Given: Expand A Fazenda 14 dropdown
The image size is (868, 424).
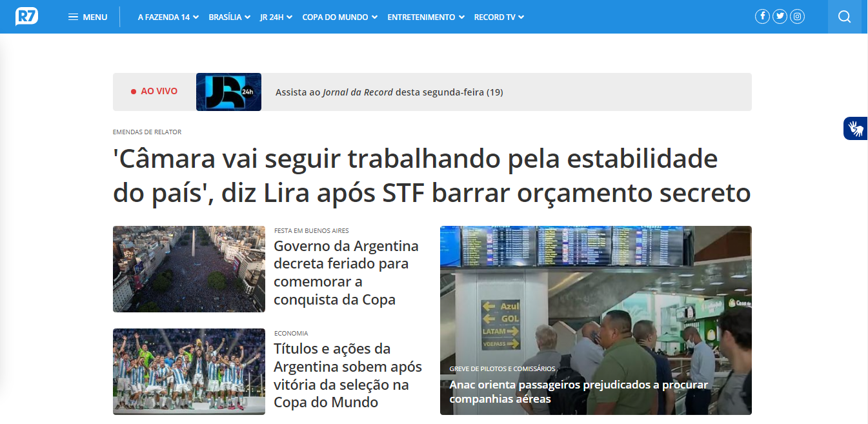Looking at the screenshot, I should click(168, 17).
